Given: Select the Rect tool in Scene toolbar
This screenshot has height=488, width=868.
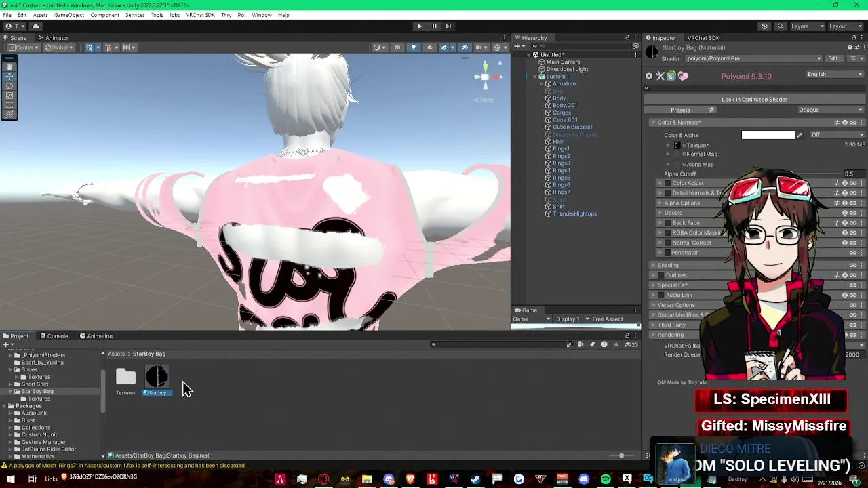Looking at the screenshot, I should [9, 105].
